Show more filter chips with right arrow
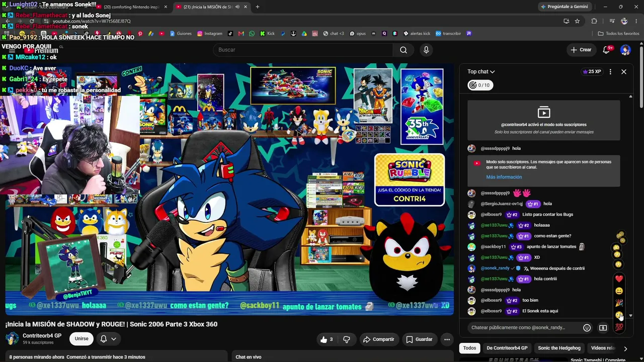Screen dimensions: 644x362 pyautogui.click(x=625, y=348)
